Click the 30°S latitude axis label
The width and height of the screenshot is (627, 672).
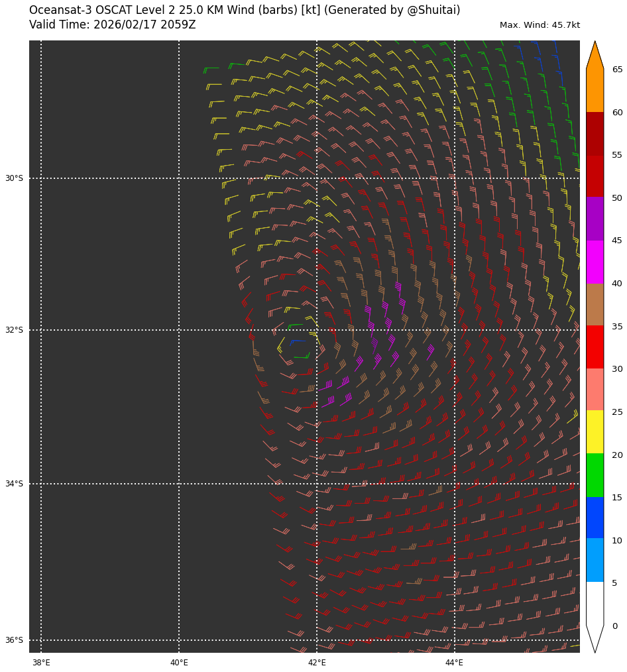point(14,178)
